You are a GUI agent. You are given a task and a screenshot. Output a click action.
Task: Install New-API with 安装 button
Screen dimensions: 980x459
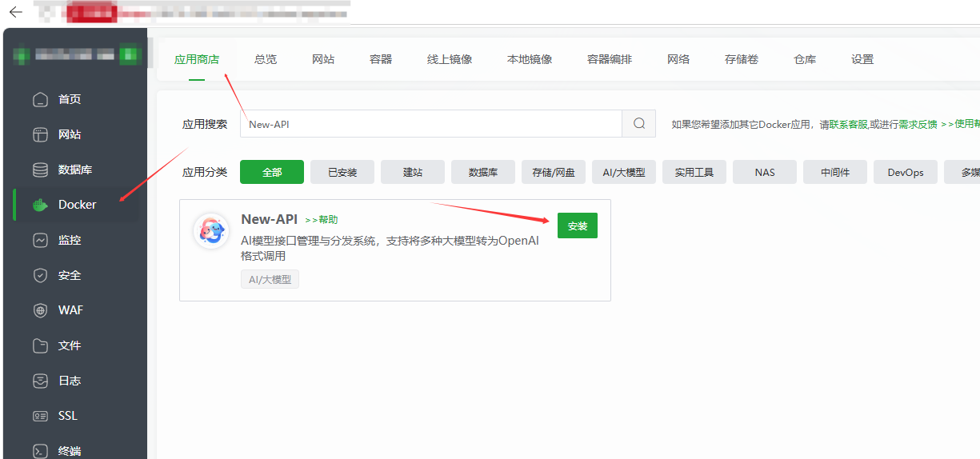pos(578,226)
